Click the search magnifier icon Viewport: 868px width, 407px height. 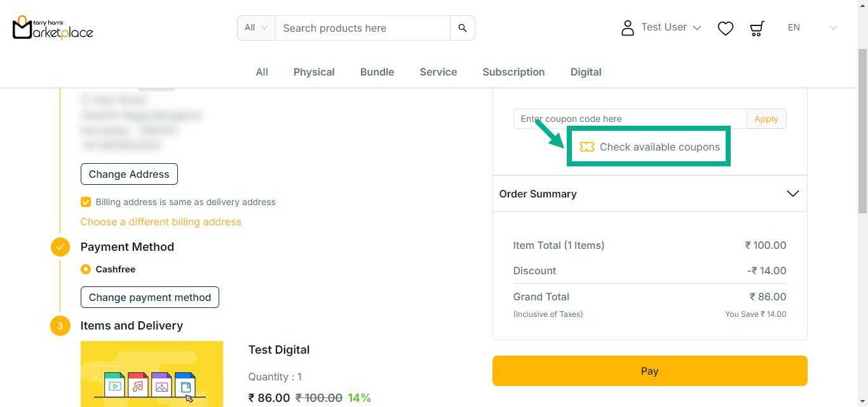[462, 28]
